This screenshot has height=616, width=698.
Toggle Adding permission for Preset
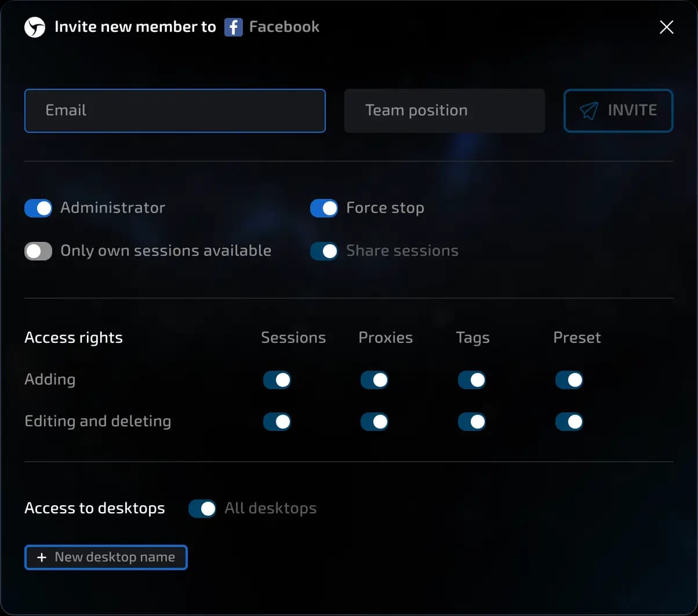[569, 380]
